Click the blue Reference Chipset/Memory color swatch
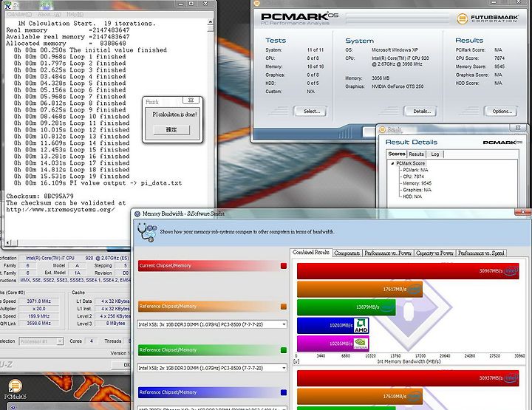This screenshot has height=410, width=532. click(284, 392)
